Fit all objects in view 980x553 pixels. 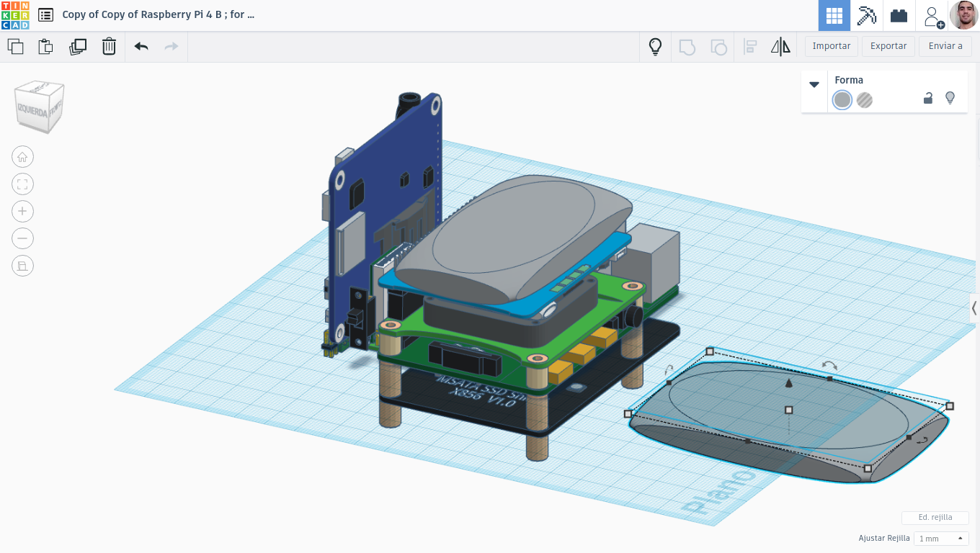[x=22, y=184]
